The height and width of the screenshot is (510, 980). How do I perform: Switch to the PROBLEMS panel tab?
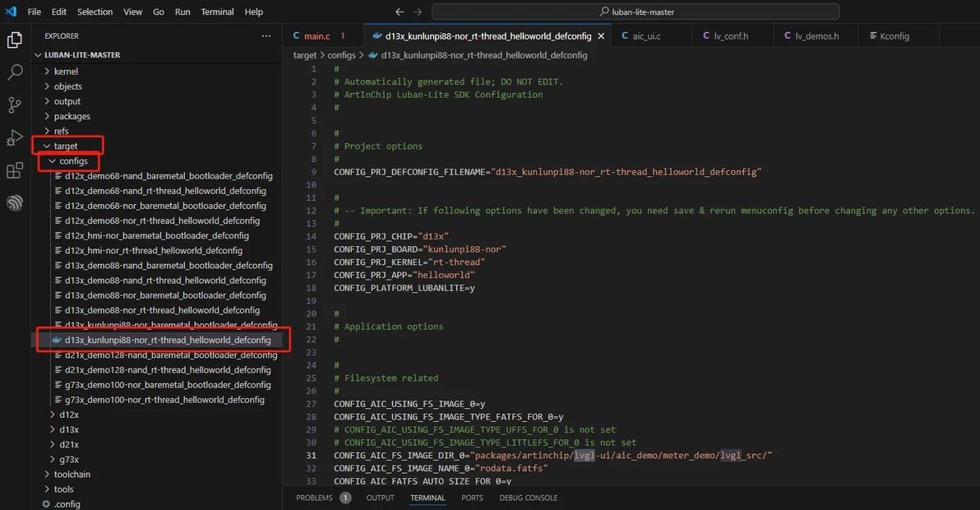314,498
